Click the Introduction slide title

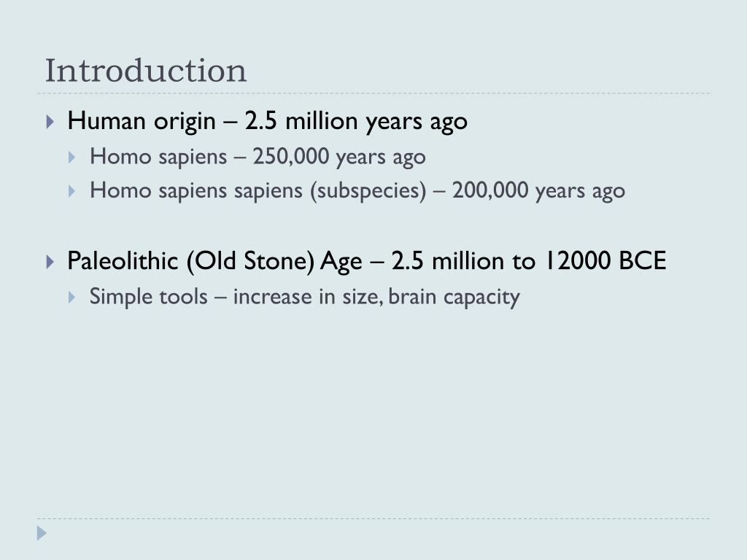point(146,71)
